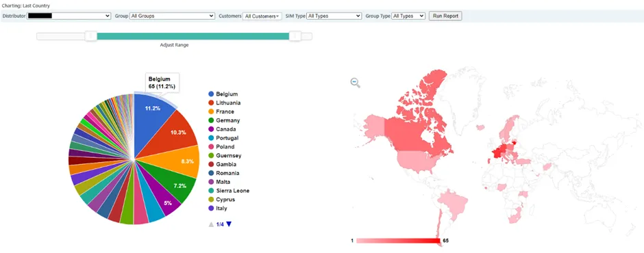This screenshot has height=253, width=644.
Task: Select the Lithuania legend color dot
Action: (x=211, y=103)
